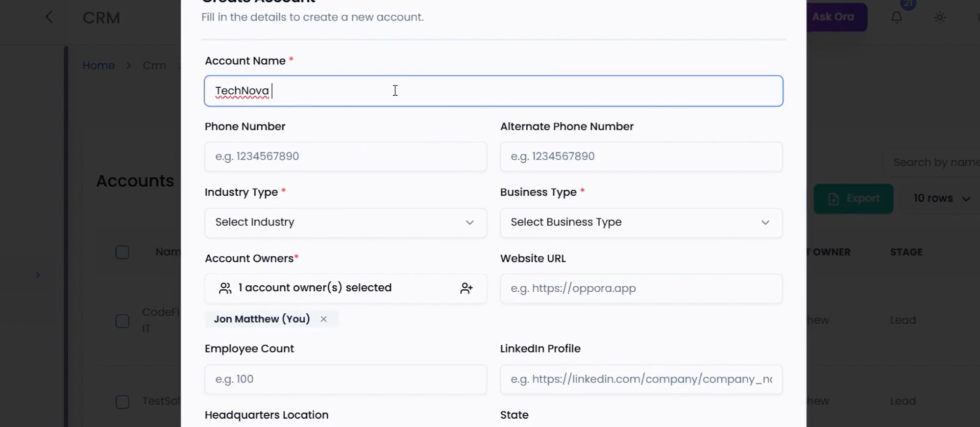
Task: Click the back arrow beside CRM
Action: click(49, 17)
